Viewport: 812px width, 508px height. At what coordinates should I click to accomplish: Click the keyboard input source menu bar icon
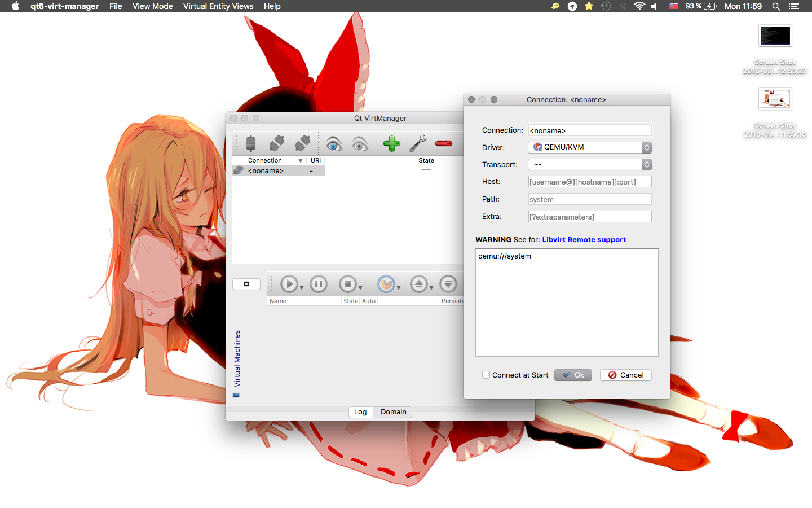point(674,6)
